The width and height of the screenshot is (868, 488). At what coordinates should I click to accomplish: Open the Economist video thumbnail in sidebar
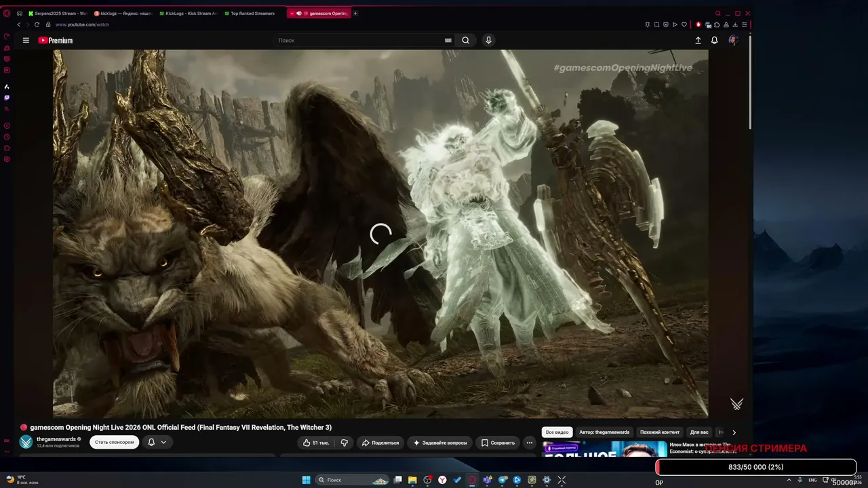coord(605,449)
